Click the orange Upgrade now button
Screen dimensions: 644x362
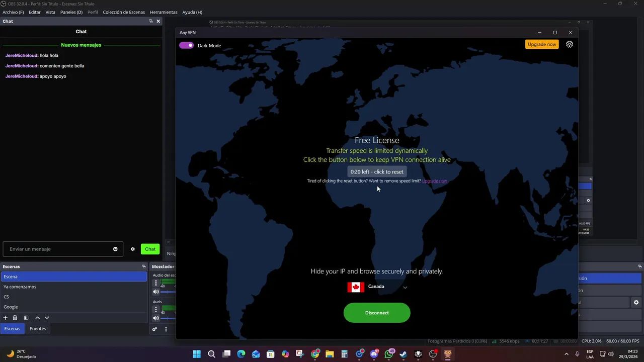[542, 44]
